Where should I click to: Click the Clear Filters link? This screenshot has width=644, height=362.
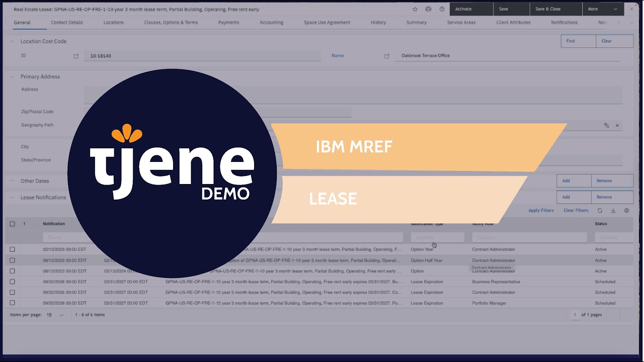pos(576,211)
